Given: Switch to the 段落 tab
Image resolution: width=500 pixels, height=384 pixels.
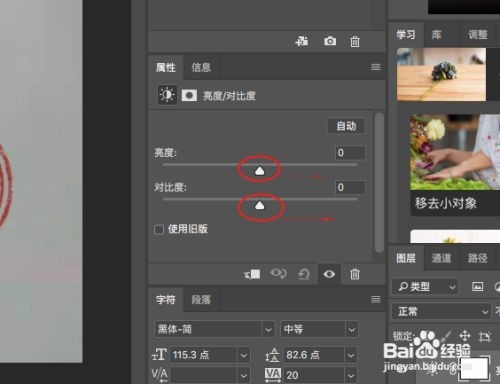Looking at the screenshot, I should 201,300.
